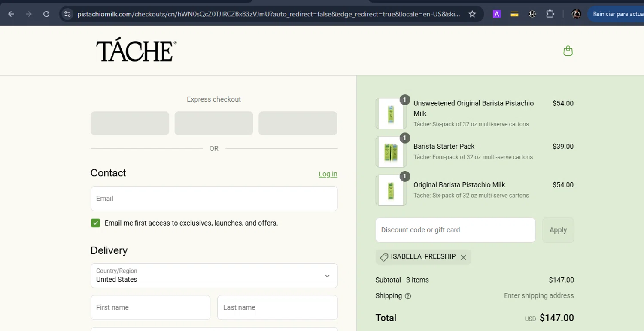Click the Shipping help question mark icon
644x331 pixels.
[x=408, y=296]
